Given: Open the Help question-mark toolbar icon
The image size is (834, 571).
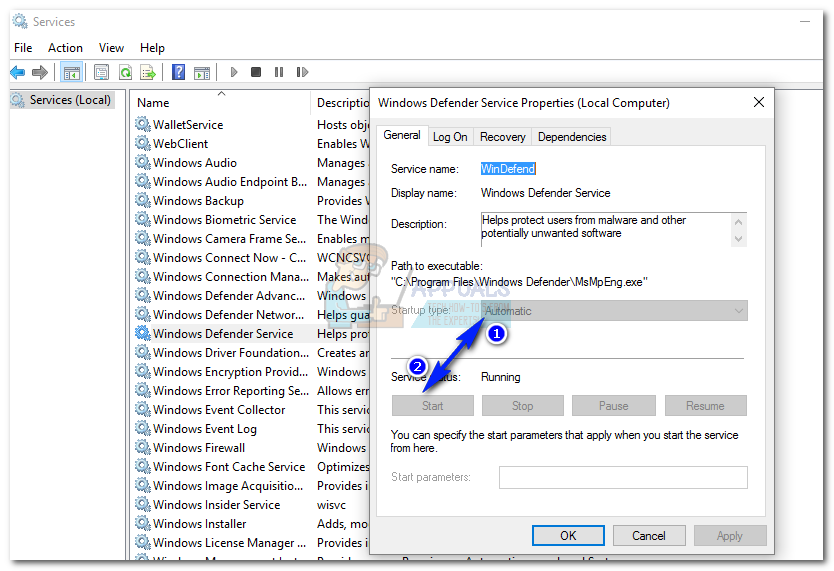Looking at the screenshot, I should 179,72.
